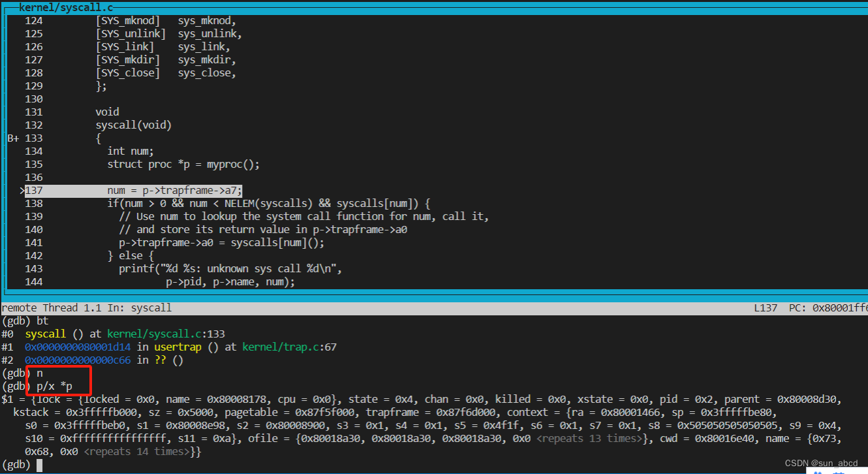The width and height of the screenshot is (868, 474).
Task: Click syscall(void) declaration on line 132
Action: (134, 125)
